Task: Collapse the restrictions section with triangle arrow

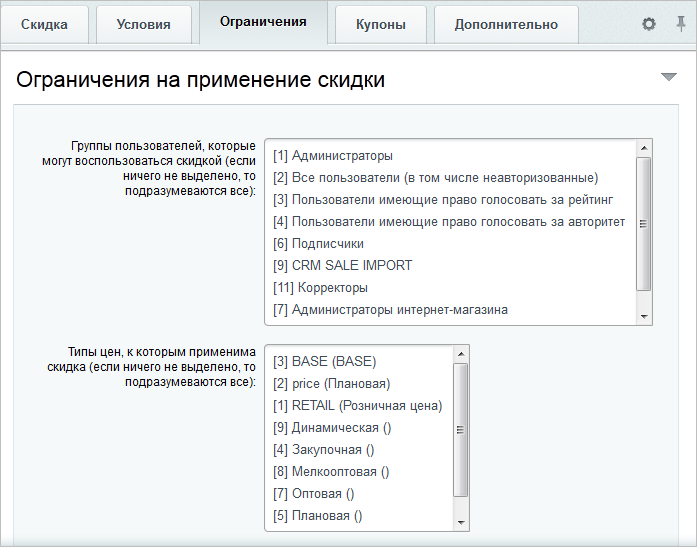Action: [x=669, y=77]
